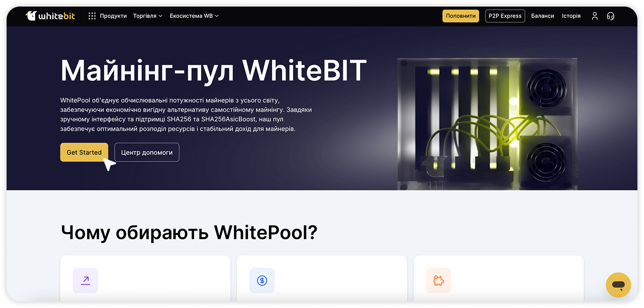Expand the Торгівля dropdown
This screenshot has width=644, height=308.
click(148, 16)
